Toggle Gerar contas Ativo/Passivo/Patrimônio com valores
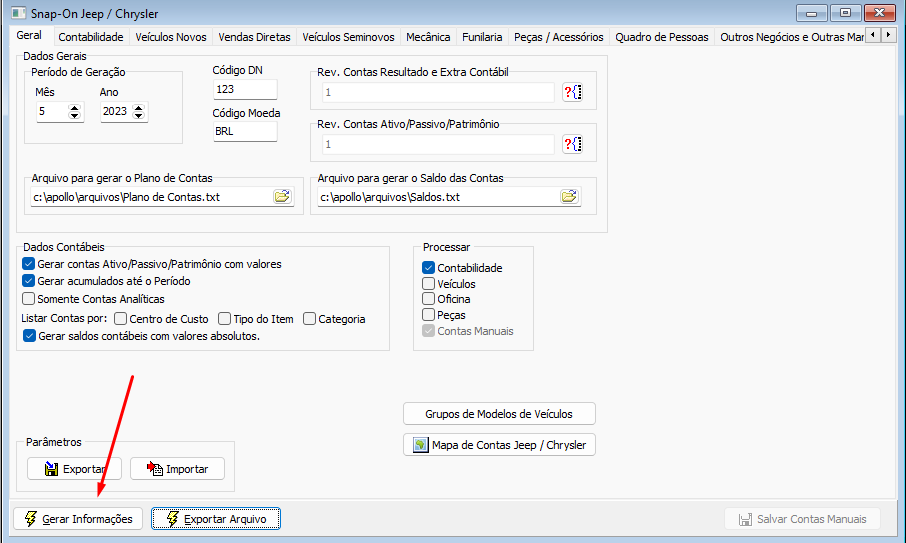The image size is (906, 543). (x=28, y=264)
